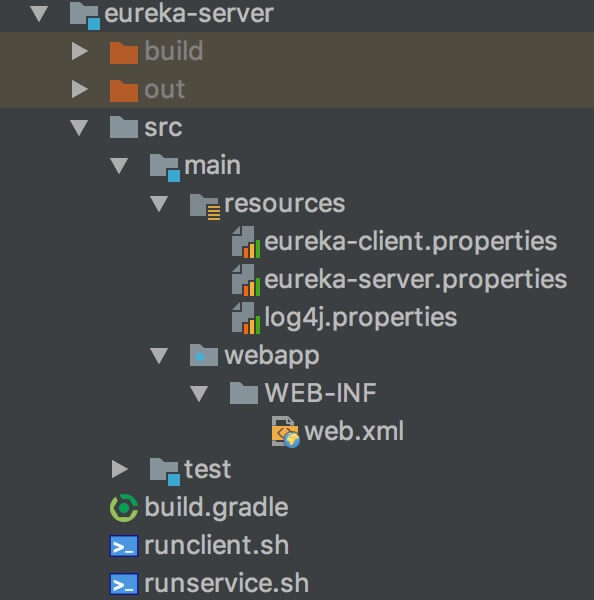The image size is (594, 600).
Task: Click the WEB-INF folder icon
Action: (244, 393)
